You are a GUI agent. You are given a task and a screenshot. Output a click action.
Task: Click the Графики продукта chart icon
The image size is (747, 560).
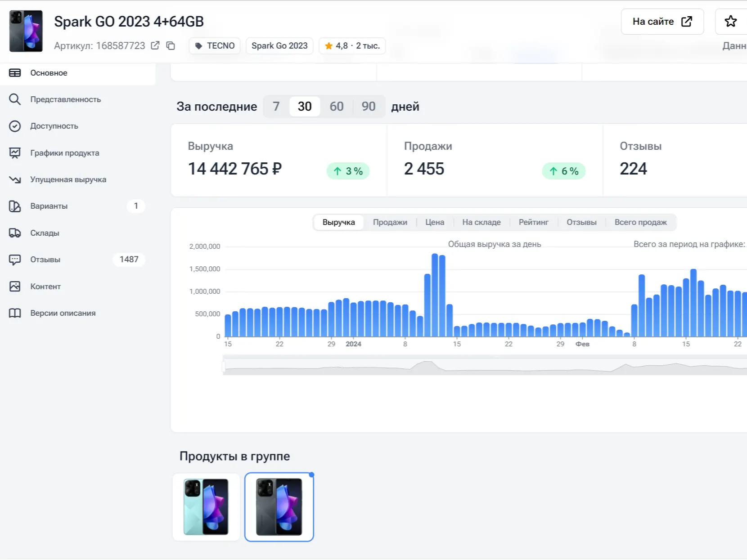click(x=15, y=153)
